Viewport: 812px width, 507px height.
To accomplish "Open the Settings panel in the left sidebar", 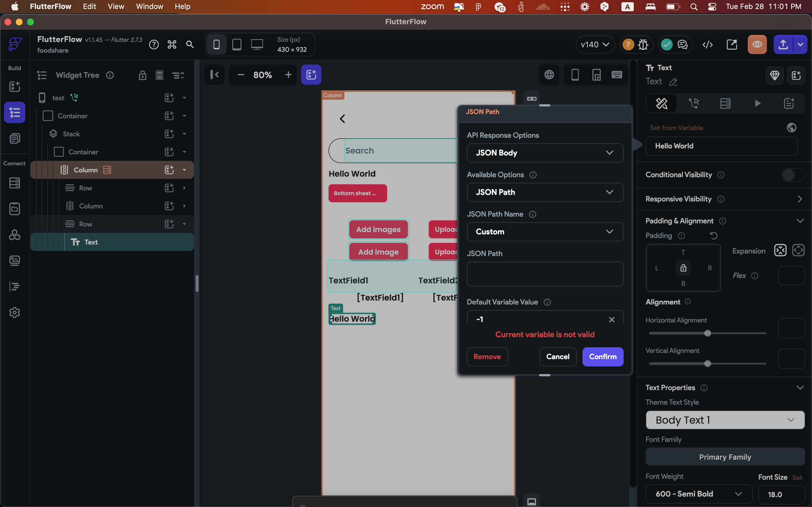I will pos(15,313).
